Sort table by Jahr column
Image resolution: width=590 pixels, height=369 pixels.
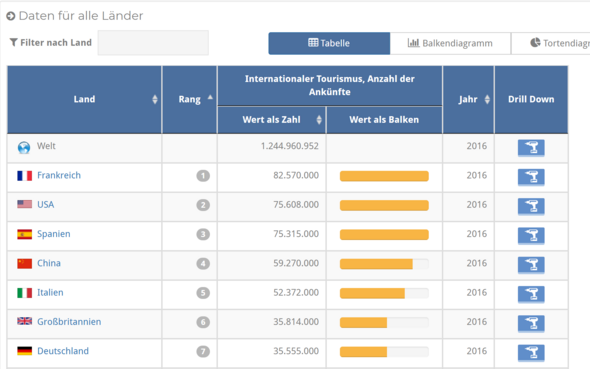click(x=487, y=99)
